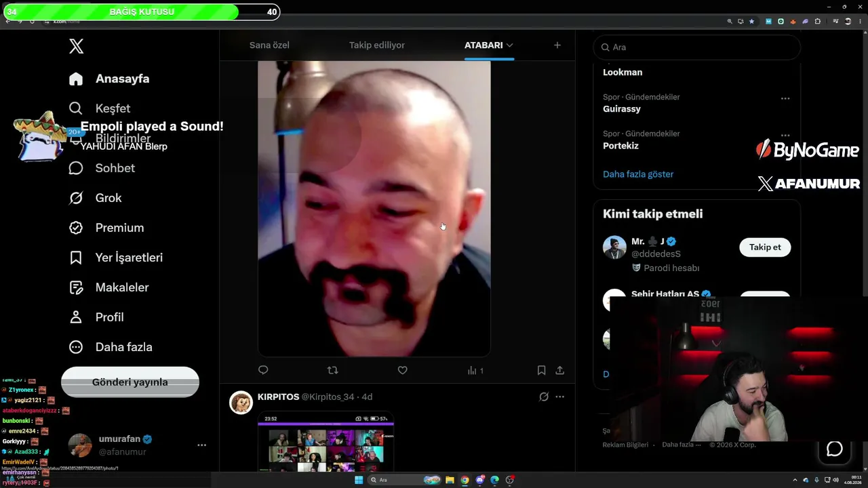Open Mr. J profile avatar
This screenshot has height=488, width=868.
click(x=614, y=247)
